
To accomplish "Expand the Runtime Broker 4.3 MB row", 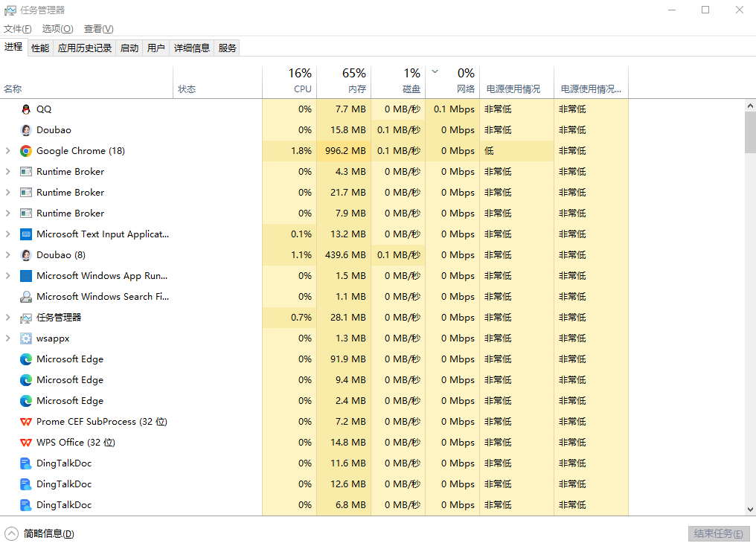I will 7,172.
